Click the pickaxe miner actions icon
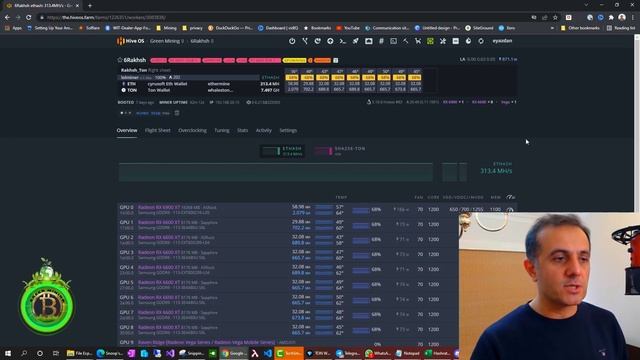 coord(405,41)
